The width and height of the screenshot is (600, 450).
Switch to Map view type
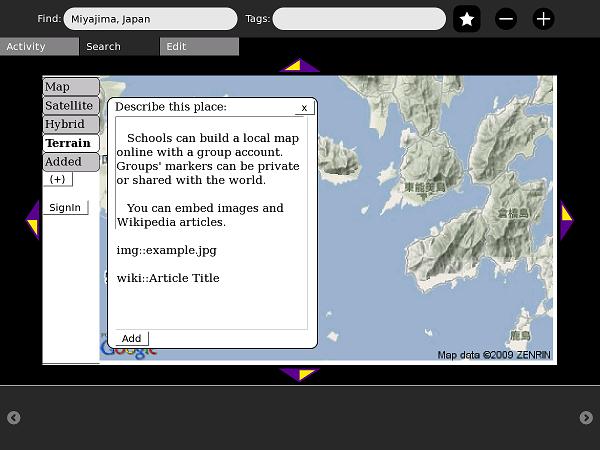71,87
